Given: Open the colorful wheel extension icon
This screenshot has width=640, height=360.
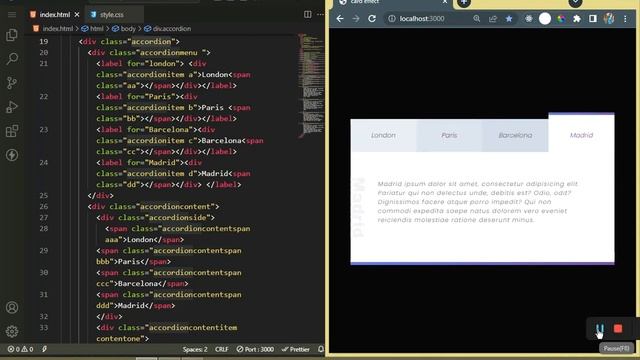Looking at the screenshot, I should 561,19.
